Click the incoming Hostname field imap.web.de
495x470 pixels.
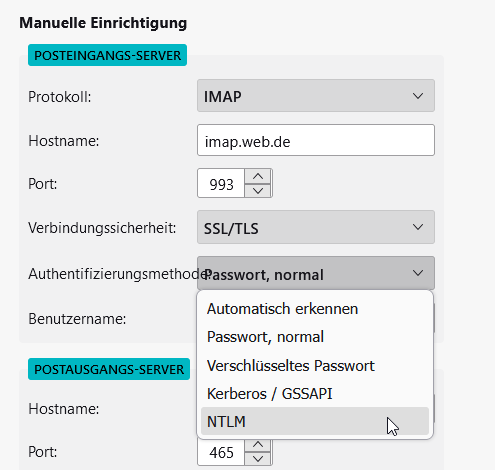tap(316, 140)
